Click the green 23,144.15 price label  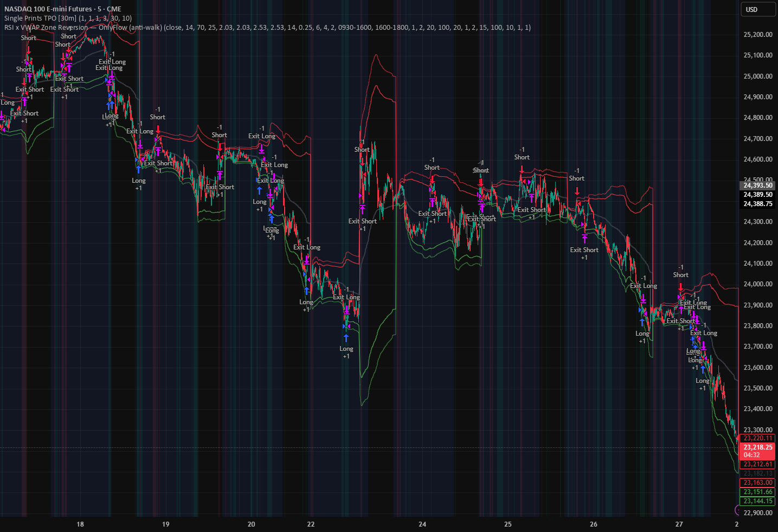point(758,501)
